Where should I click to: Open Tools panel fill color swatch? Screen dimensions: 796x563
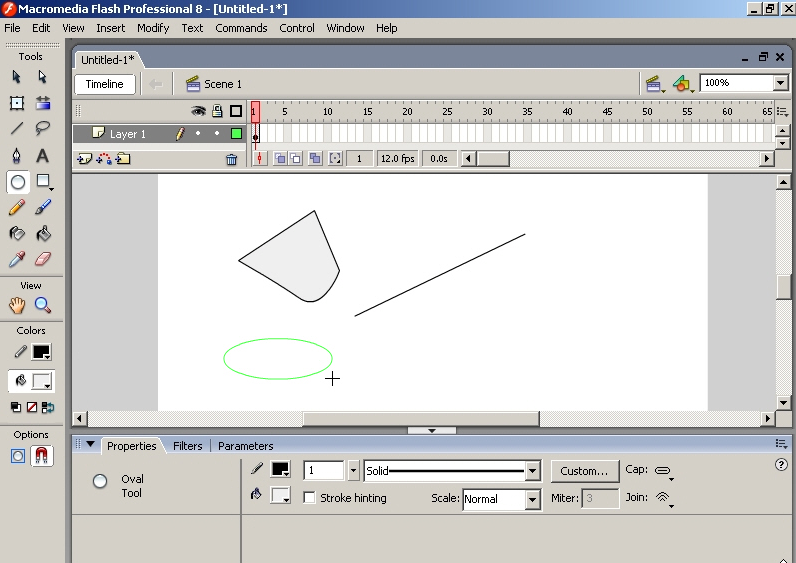click(42, 381)
